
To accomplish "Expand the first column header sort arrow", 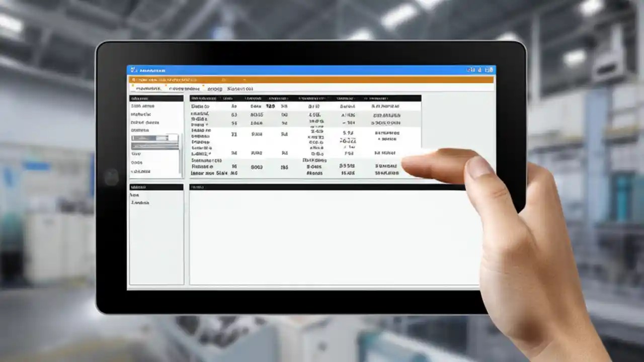I will (220, 98).
